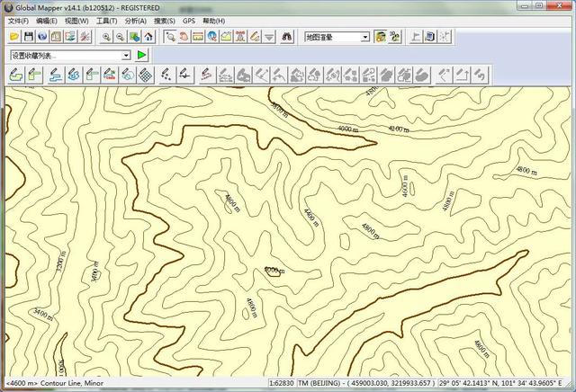Open the 3D view icon

[394, 37]
